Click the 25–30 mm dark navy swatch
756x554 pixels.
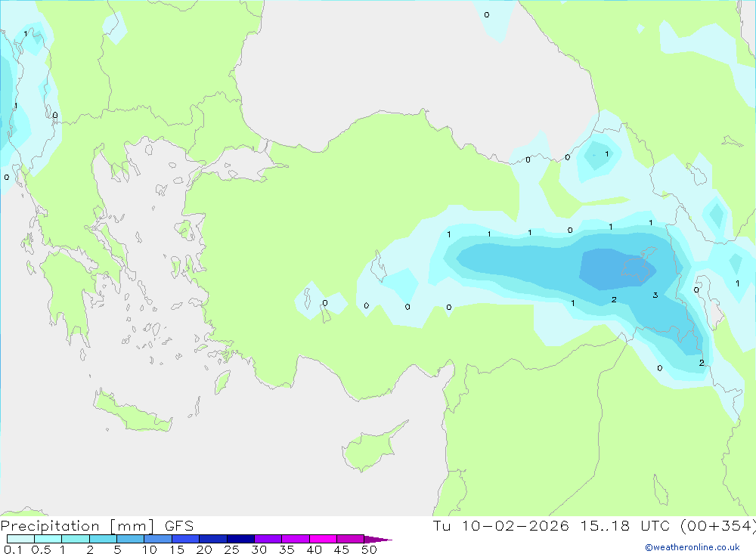240,539
